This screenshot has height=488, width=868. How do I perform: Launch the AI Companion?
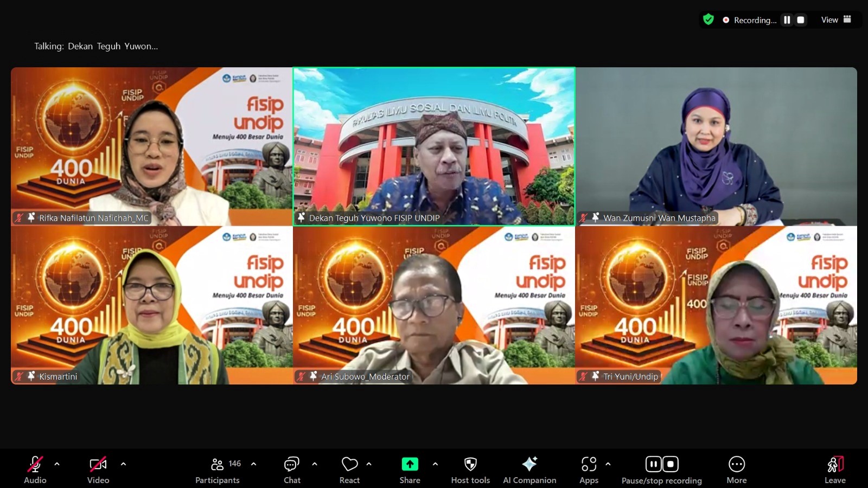[529, 470]
